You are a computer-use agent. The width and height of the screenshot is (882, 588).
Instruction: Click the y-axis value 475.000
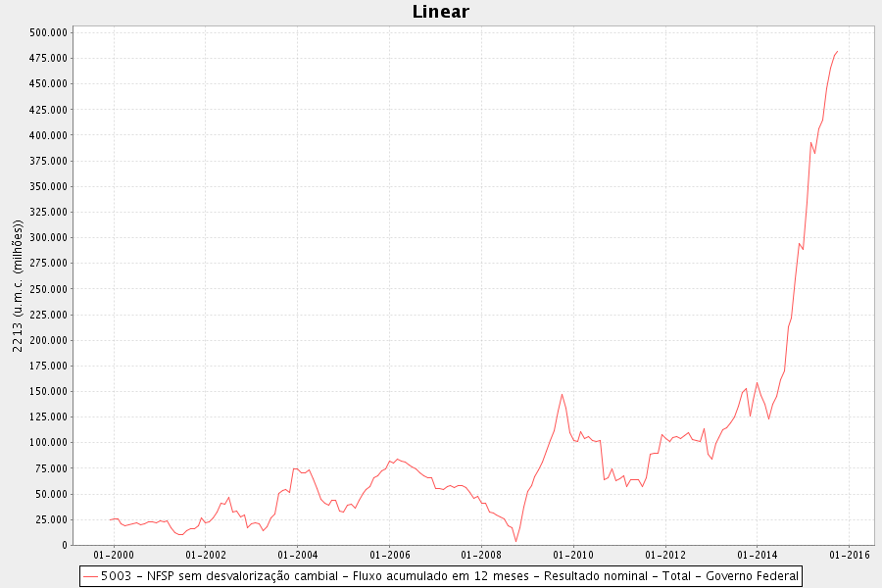[48, 59]
